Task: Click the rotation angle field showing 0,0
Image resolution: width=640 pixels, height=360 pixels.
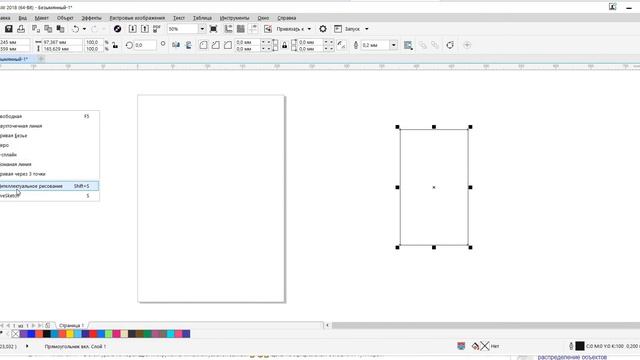Action: point(145,45)
